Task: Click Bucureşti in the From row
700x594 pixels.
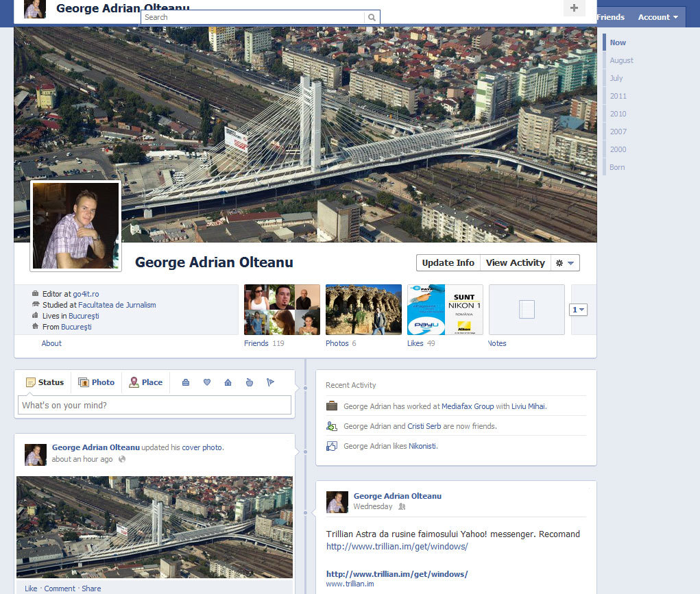Action: (x=76, y=327)
